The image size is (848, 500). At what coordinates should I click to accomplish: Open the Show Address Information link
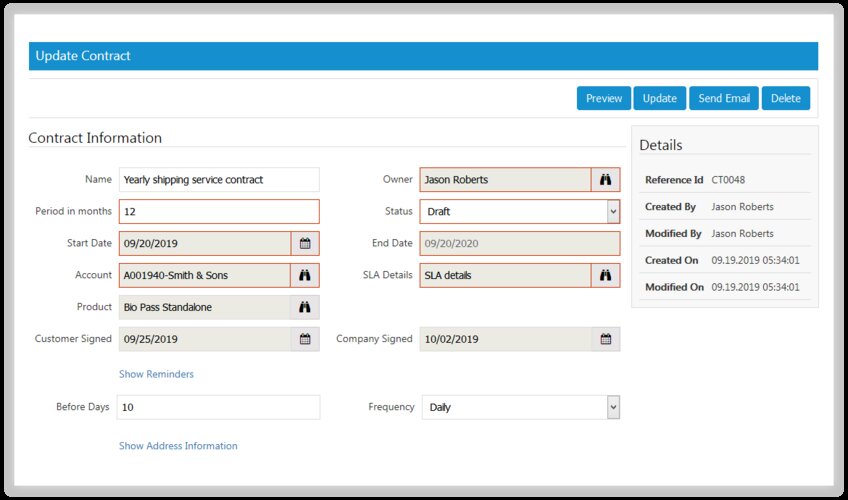point(178,446)
